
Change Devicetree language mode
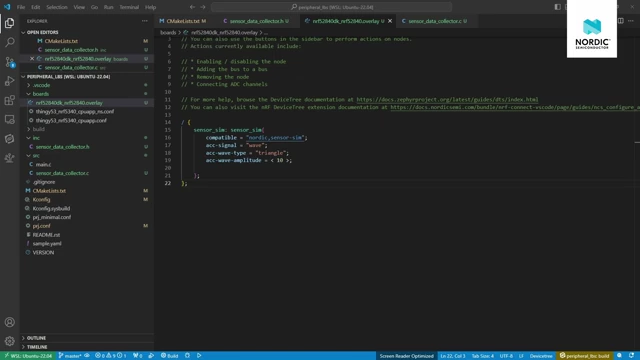coord(541,356)
